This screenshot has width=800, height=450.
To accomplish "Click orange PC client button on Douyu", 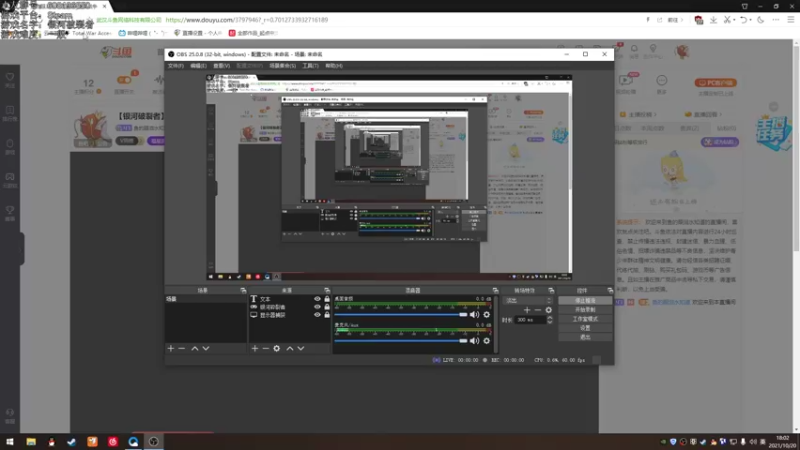I will 715,83.
